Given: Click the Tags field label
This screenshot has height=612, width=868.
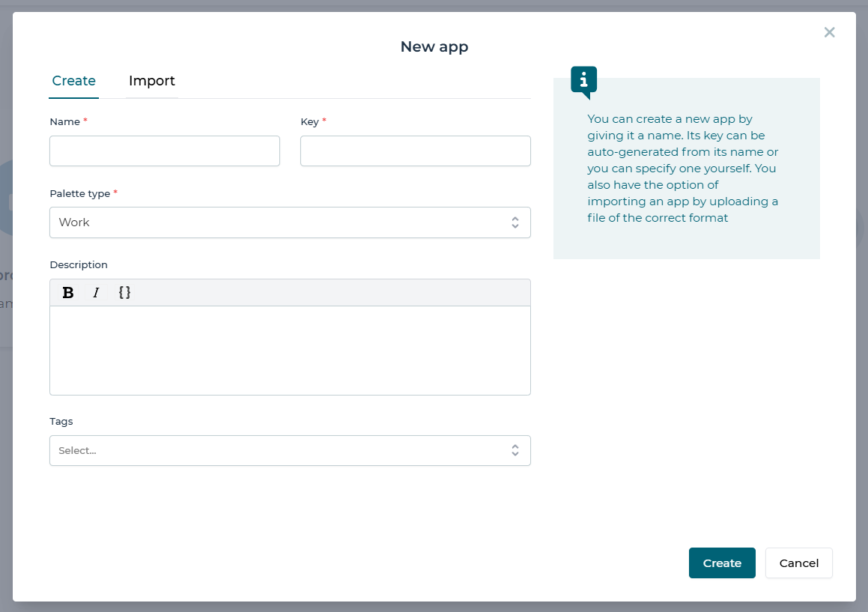Looking at the screenshot, I should [61, 421].
